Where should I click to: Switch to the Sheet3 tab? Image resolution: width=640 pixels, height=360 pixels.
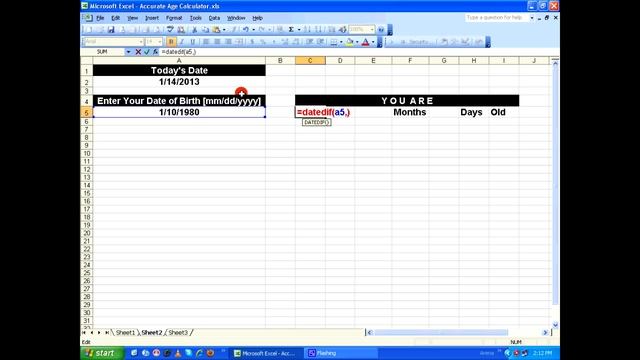[178, 333]
